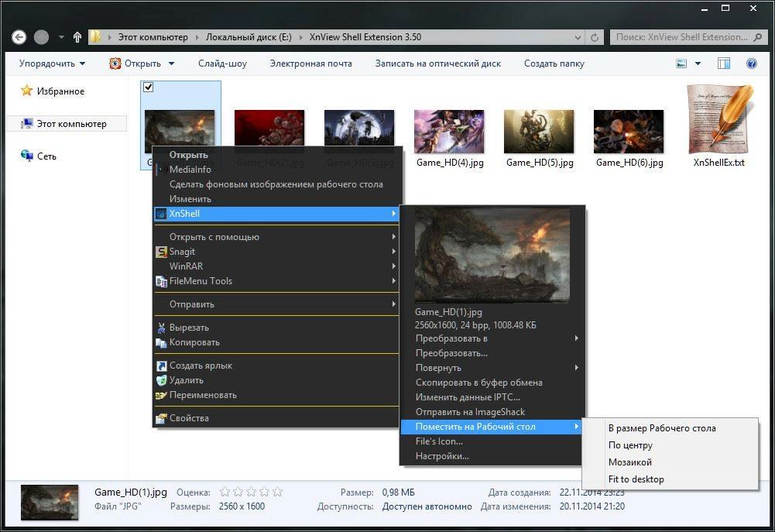Expand Преобразовать в submenu
This screenshot has width=775, height=532.
(x=492, y=338)
